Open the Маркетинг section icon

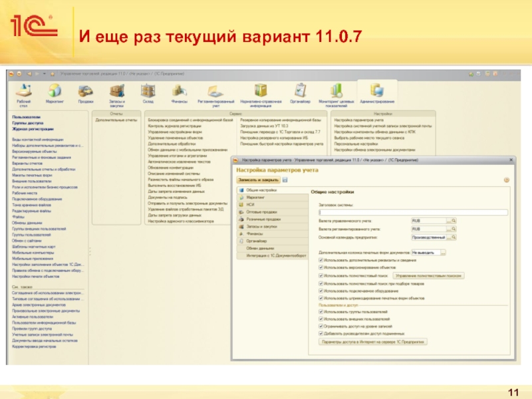coord(55,90)
